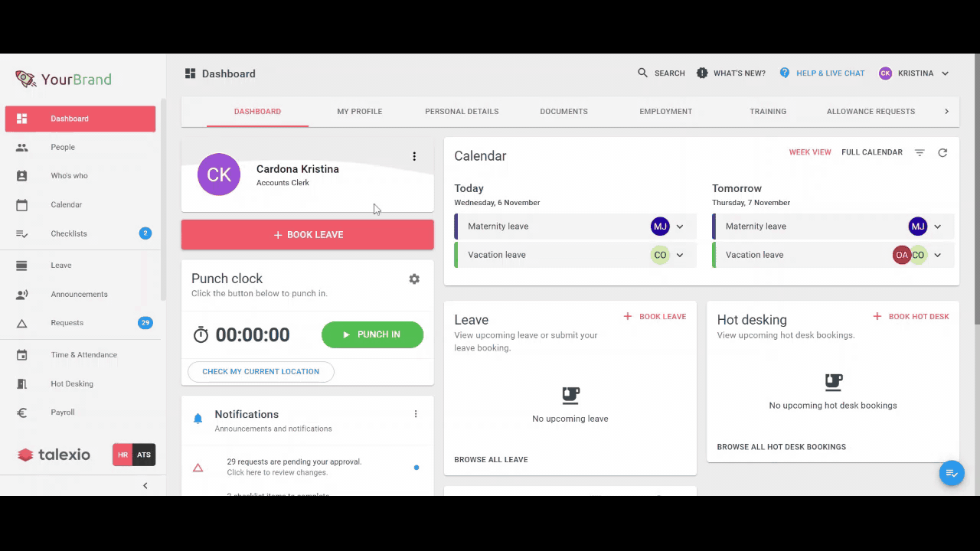
Task: Click the blue unread notification dot
Action: pyautogui.click(x=416, y=468)
